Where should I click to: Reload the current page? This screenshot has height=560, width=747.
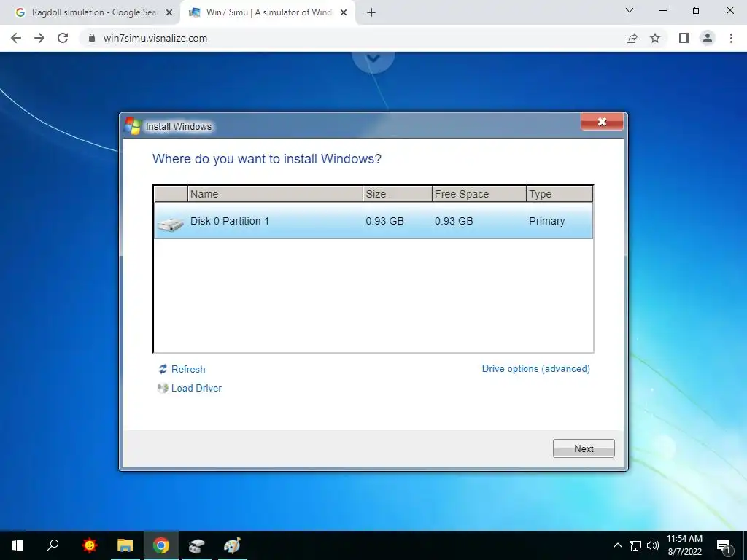[x=63, y=38]
